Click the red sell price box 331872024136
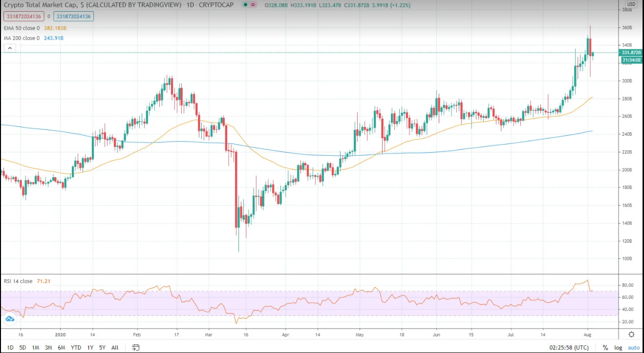Viewport: 644px width, 353px height. (x=23, y=16)
